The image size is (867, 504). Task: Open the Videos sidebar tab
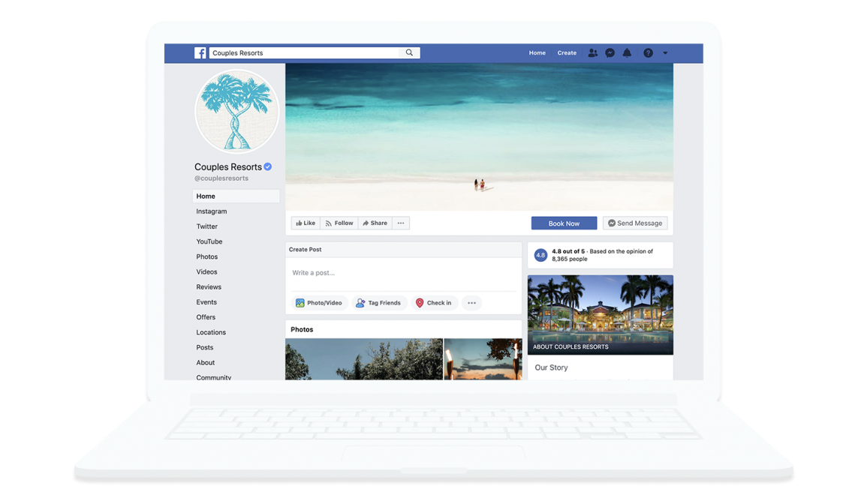(206, 272)
